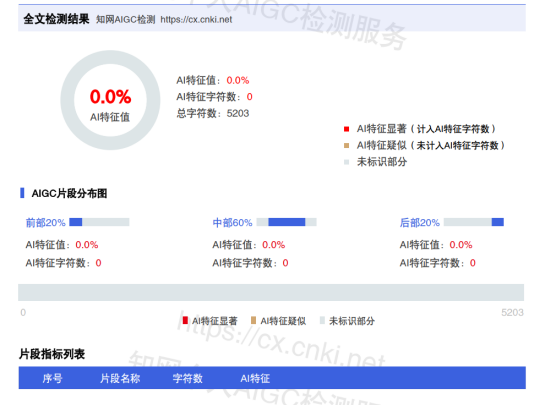Viewport: 545px width, 406px height.
Task: Click the red AI特征显著 swatch in the top legend
Action: 346,129
